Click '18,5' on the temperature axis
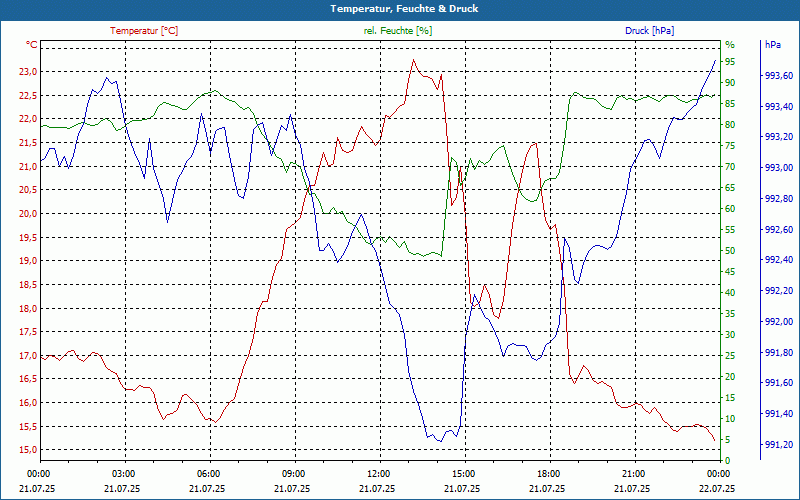The width and height of the screenshot is (800, 500). (28, 285)
